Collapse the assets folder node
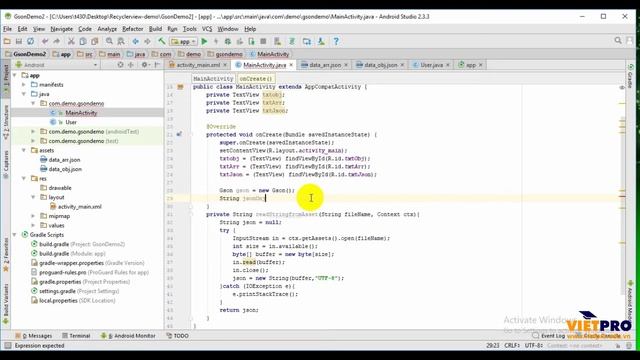The width and height of the screenshot is (640, 360). tap(24, 151)
